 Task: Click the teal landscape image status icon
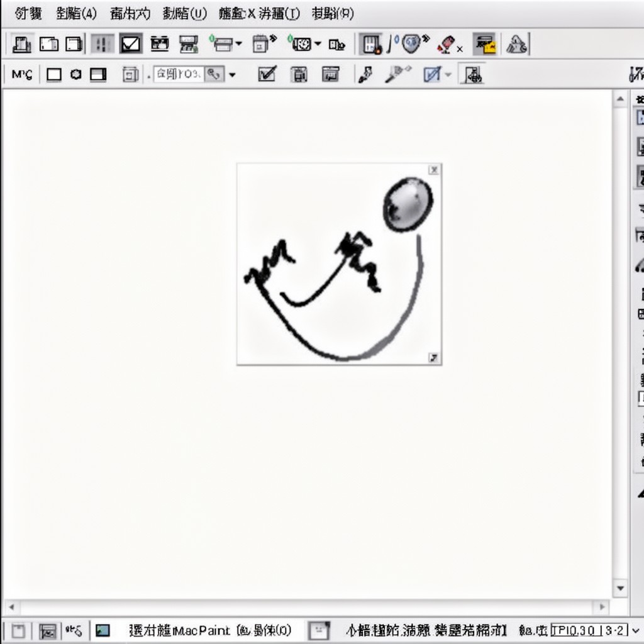103,630
